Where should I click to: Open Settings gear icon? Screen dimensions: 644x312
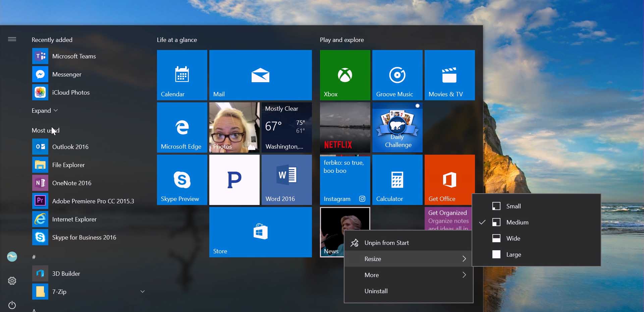click(12, 281)
